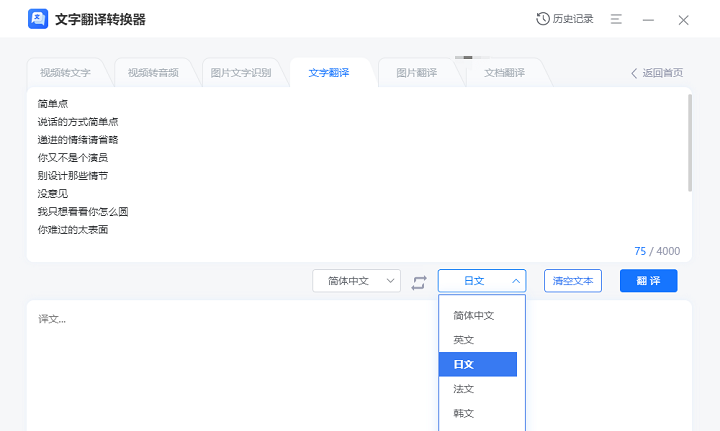
Task: Click the app logo icon
Action: 38,19
